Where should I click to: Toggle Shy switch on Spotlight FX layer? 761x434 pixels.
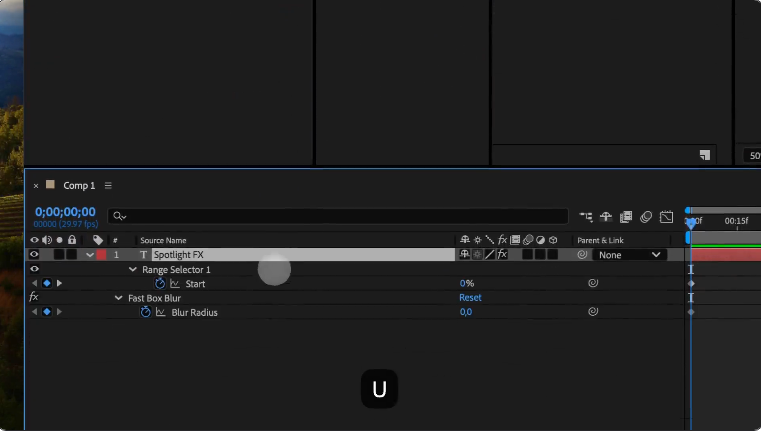coord(464,255)
